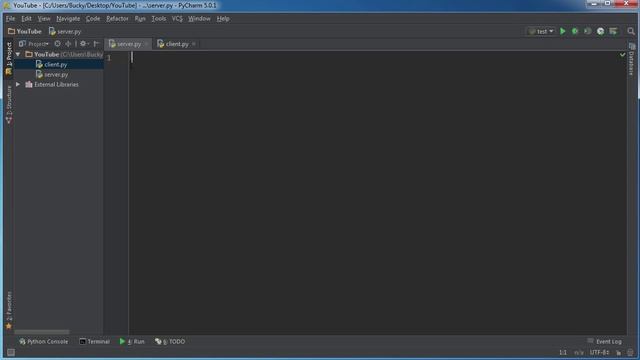
Task: Click the green inspection checkmark in the editor
Action: tap(622, 55)
